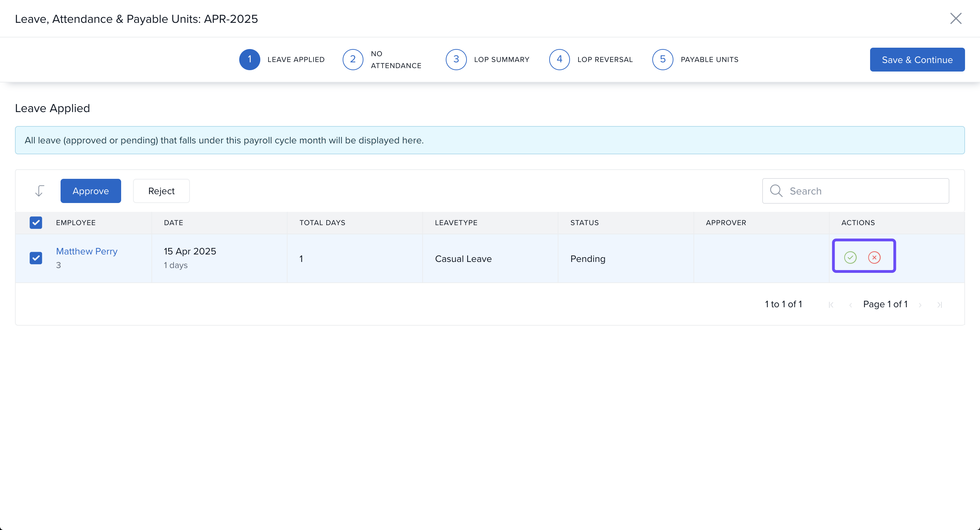This screenshot has height=530, width=980.
Task: Deselect Matthew Perry row checkbox
Action: (36, 258)
